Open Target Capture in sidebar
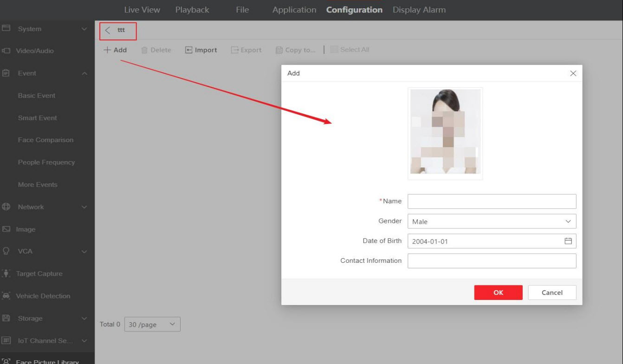Image resolution: width=623 pixels, height=364 pixels. (x=39, y=273)
